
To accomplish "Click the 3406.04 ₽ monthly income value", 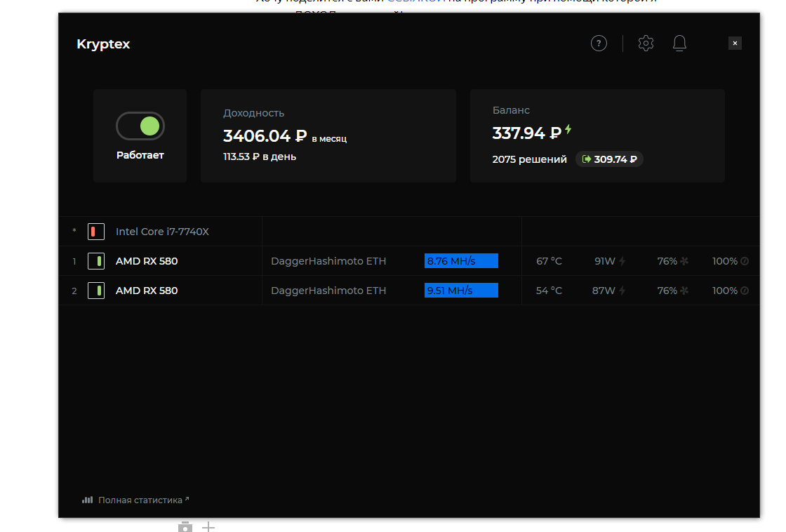I will (265, 136).
